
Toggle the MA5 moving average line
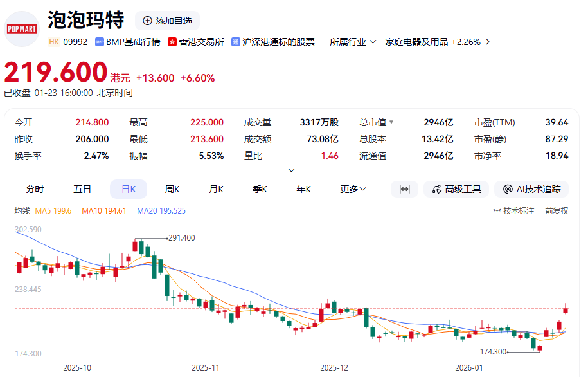click(x=53, y=210)
